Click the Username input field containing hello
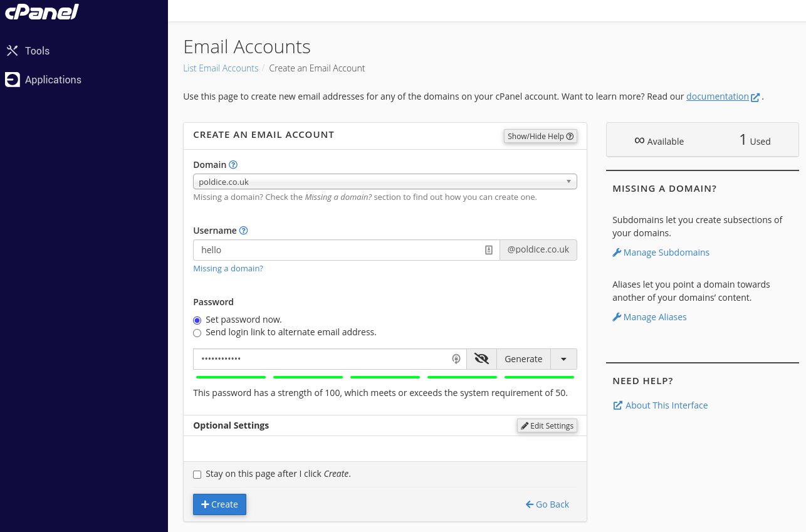This screenshot has height=532, width=806. 338,250
